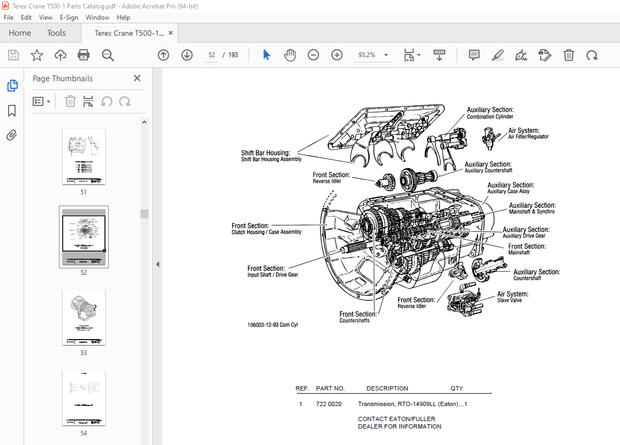Switch to the Tools tab
620x445 pixels.
[x=56, y=33]
